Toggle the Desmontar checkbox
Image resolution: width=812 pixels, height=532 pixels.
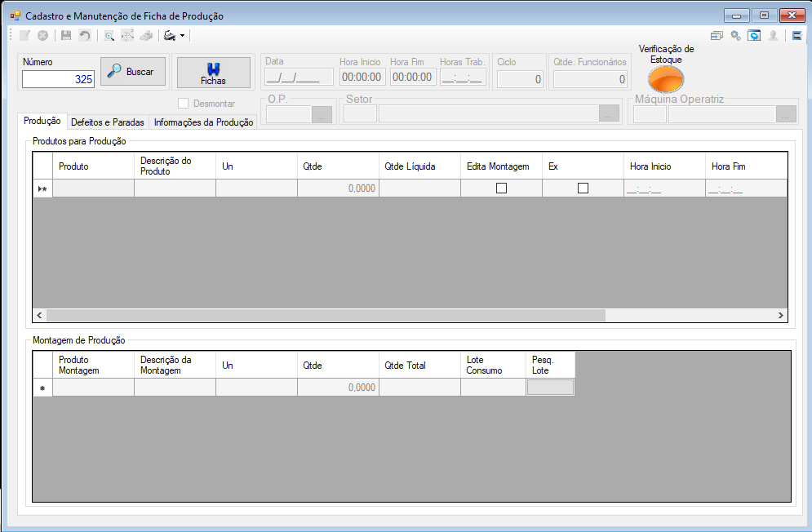[x=183, y=103]
